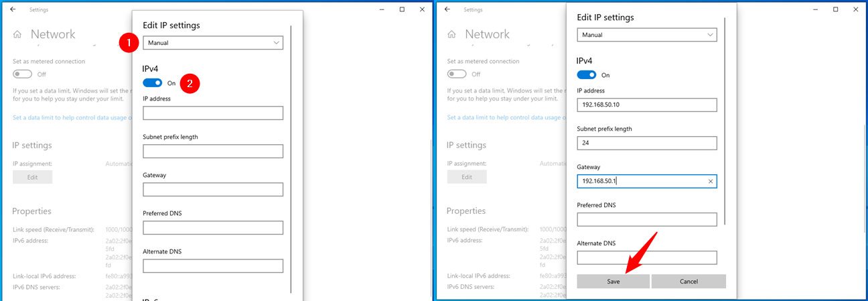Click the 'Network' heading in left window
The height and width of the screenshot is (301, 868).
click(53, 34)
